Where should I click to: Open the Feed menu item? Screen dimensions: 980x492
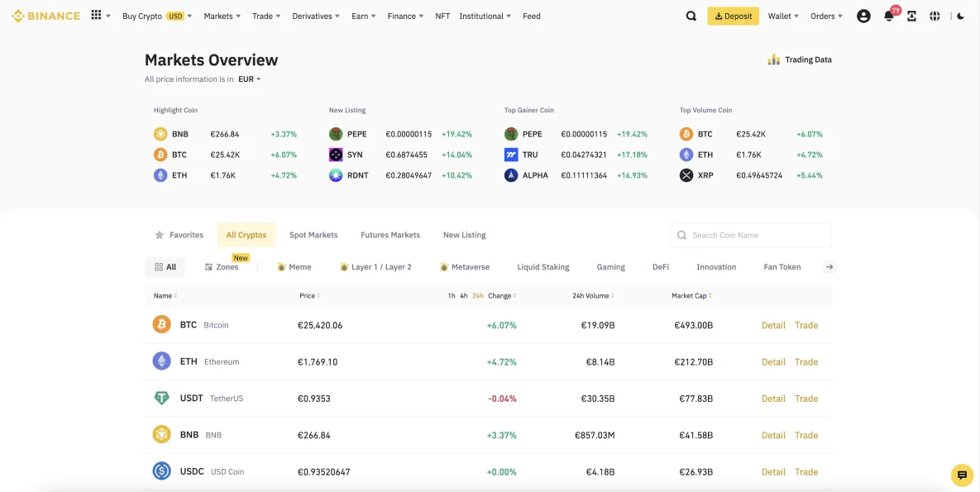tap(531, 17)
